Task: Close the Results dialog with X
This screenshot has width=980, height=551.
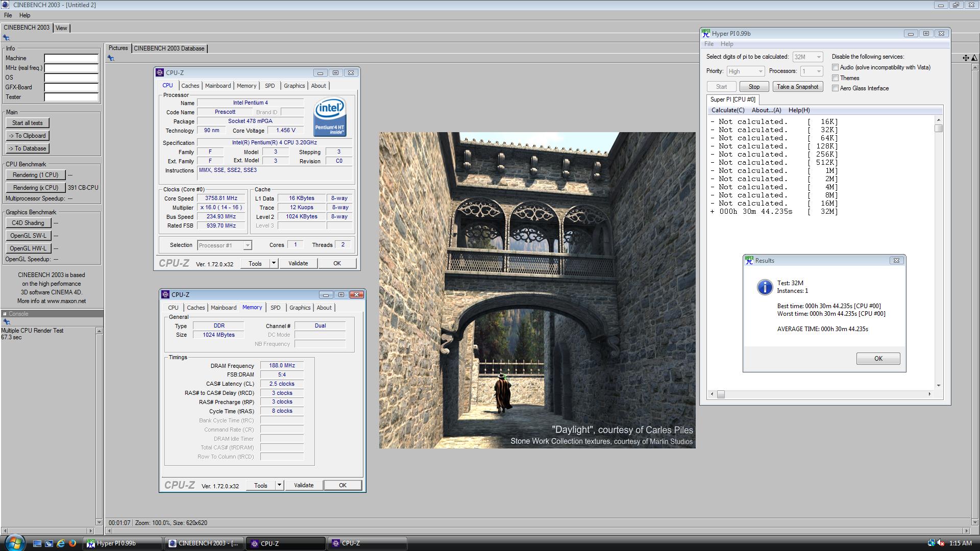Action: [x=896, y=260]
